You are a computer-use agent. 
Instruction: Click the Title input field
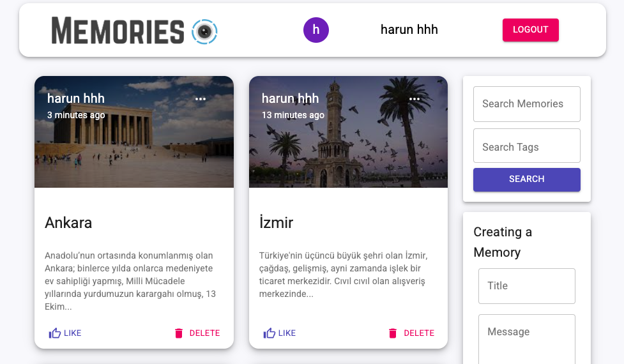pos(526,286)
